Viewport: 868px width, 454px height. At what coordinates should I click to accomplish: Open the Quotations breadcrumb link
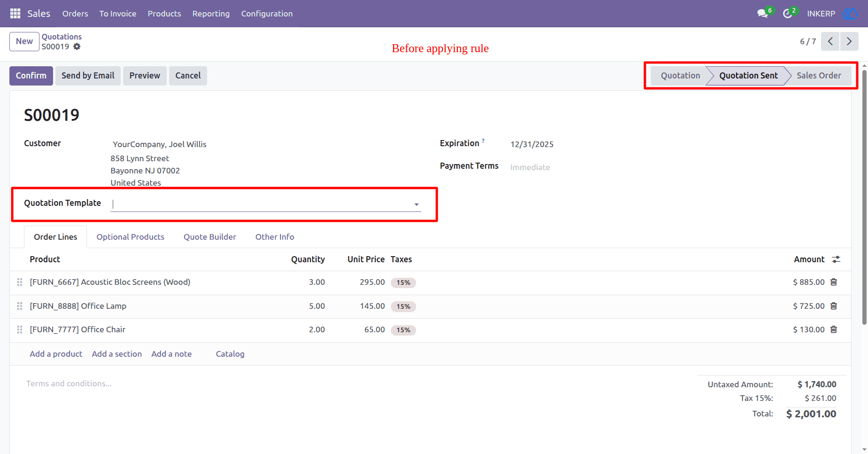[62, 37]
